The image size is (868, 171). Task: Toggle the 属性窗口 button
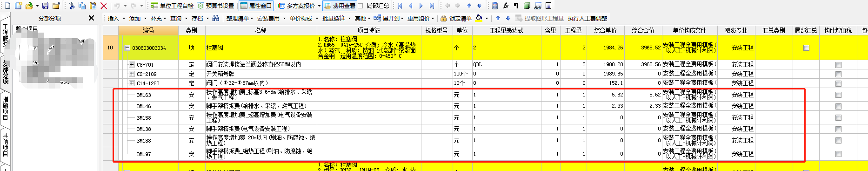256,6
